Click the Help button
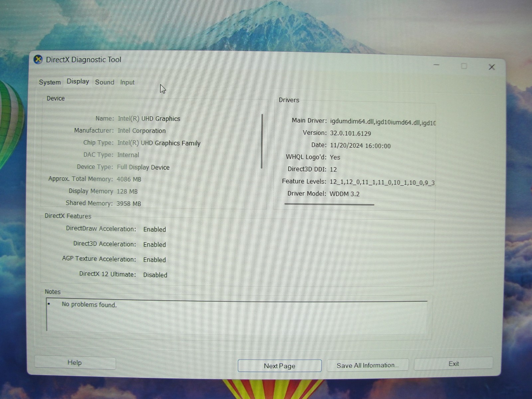532x399 pixels. [x=75, y=363]
